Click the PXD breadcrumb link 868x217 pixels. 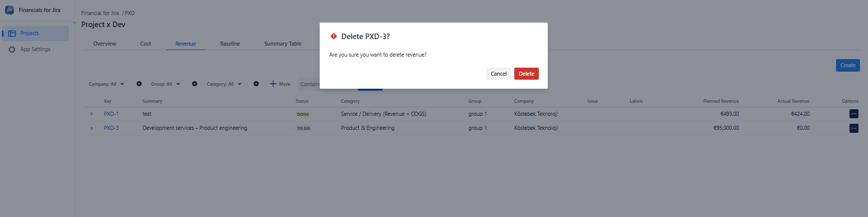pos(130,13)
